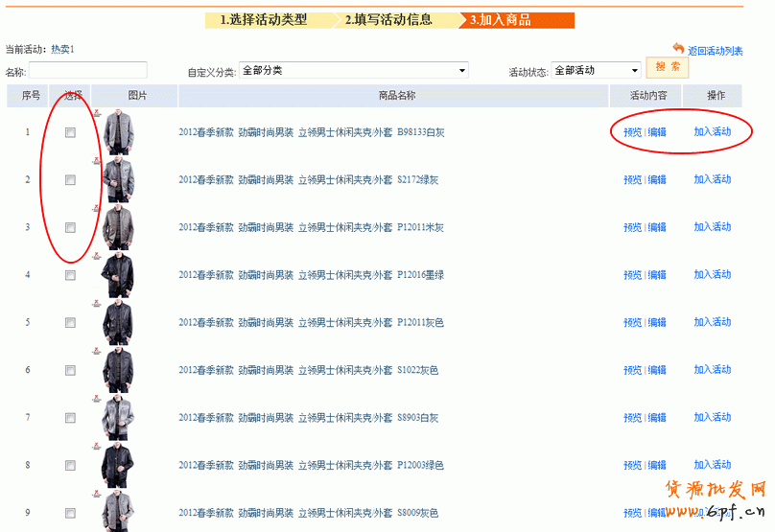Click 预览 for B98133白灰 jacket

click(x=632, y=132)
